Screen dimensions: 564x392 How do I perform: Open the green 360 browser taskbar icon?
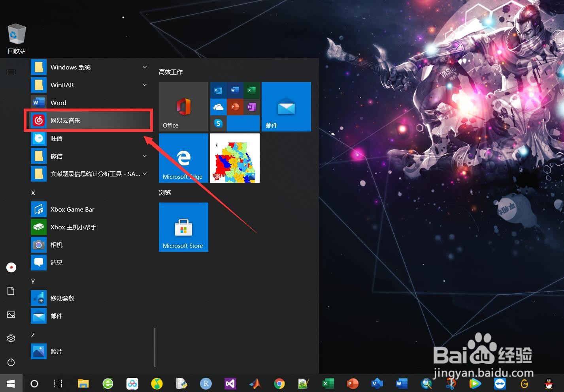coord(108,383)
